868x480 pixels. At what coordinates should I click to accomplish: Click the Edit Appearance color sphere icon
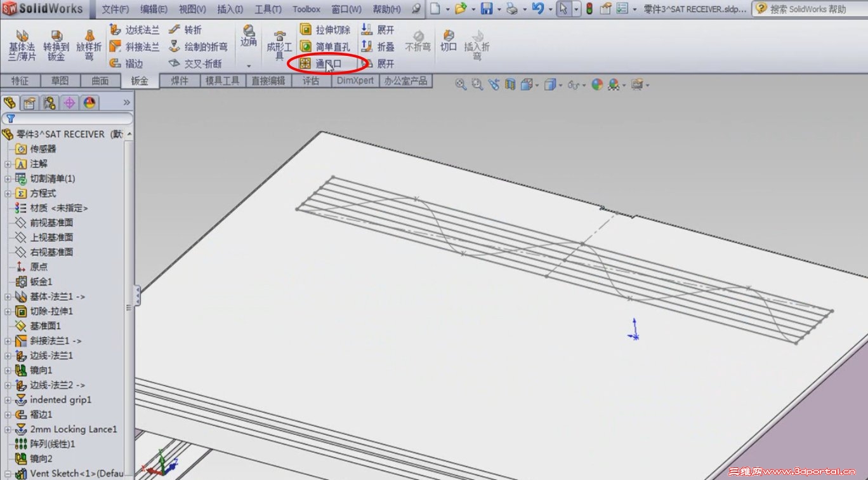click(x=597, y=84)
